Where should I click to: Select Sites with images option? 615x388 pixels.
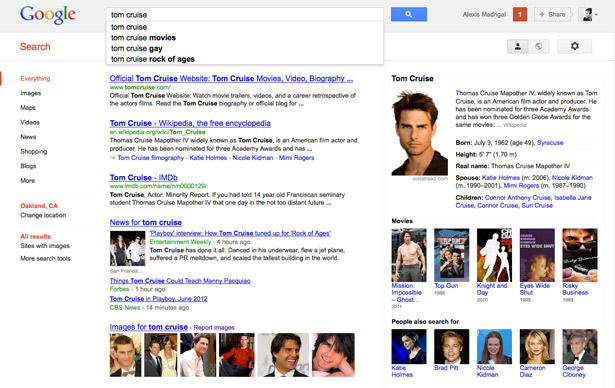tap(45, 246)
